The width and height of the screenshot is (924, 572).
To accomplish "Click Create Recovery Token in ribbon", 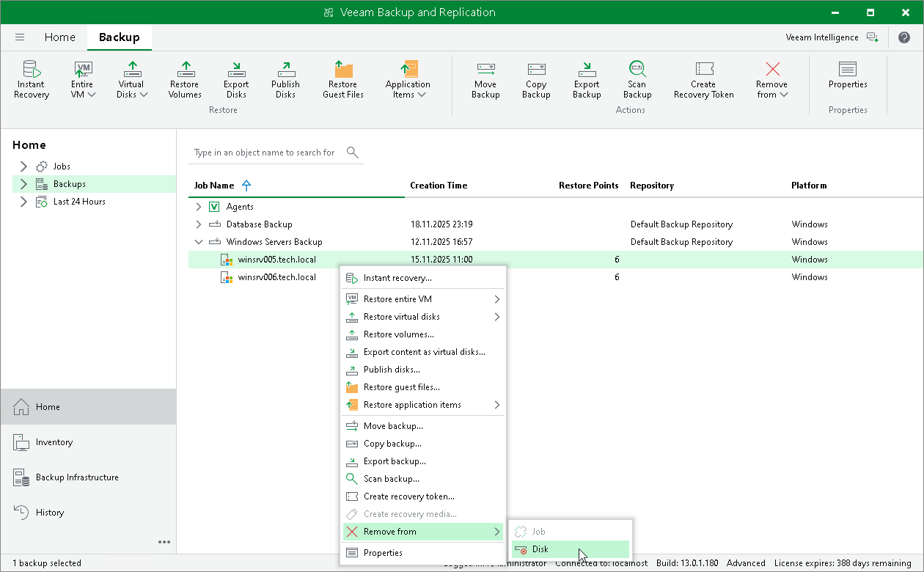I will (703, 79).
